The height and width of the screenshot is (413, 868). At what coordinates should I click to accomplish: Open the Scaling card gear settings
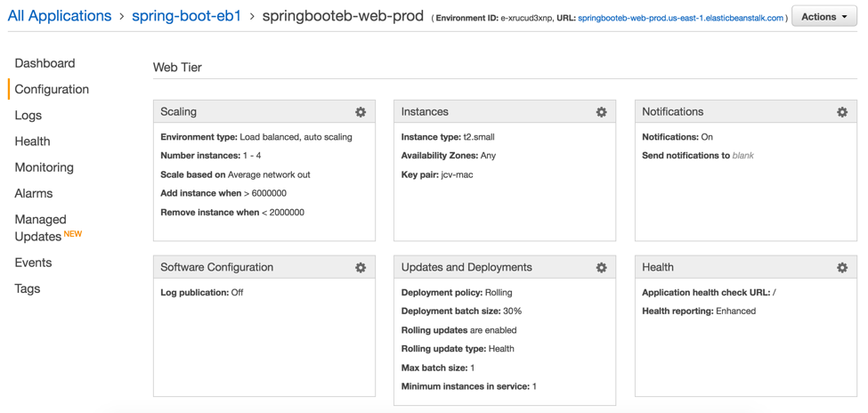pos(361,112)
